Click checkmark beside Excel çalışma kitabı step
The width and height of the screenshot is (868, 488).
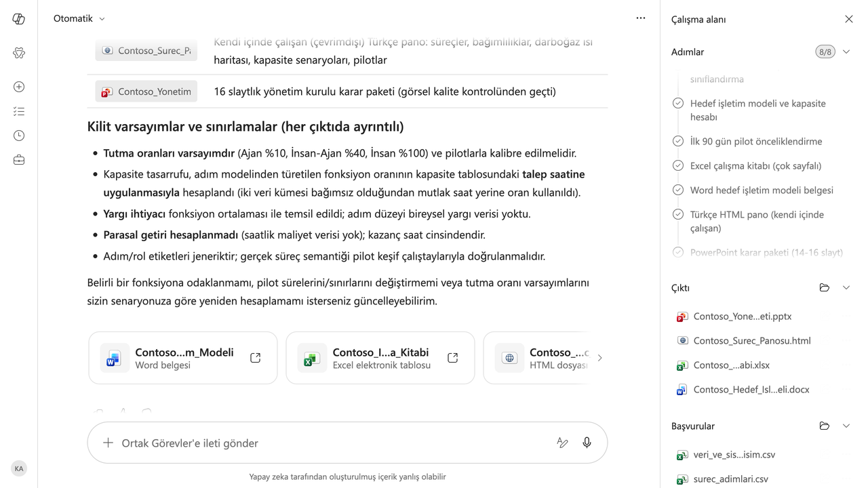[677, 165]
